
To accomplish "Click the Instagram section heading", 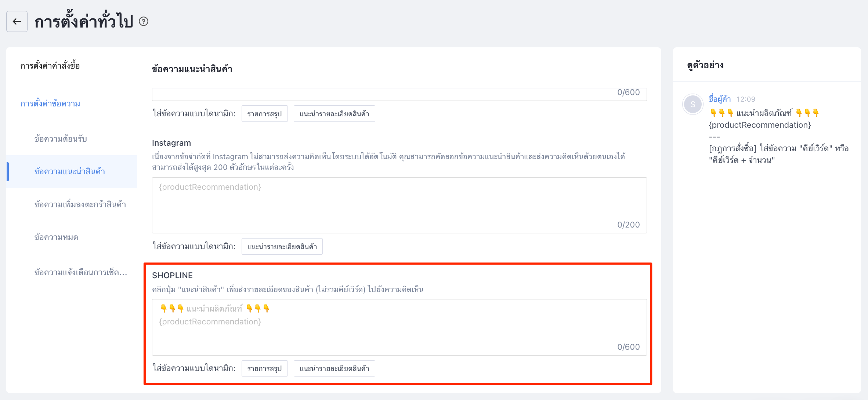I will pos(171,143).
